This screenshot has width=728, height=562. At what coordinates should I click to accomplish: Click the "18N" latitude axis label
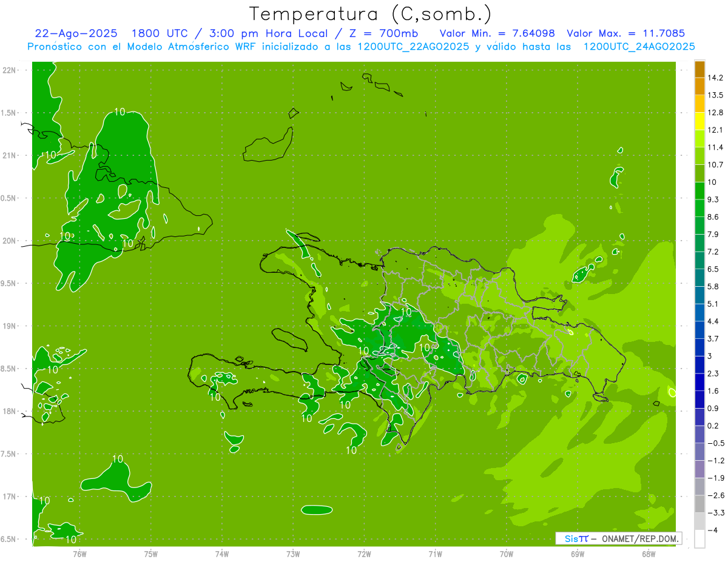pyautogui.click(x=9, y=412)
